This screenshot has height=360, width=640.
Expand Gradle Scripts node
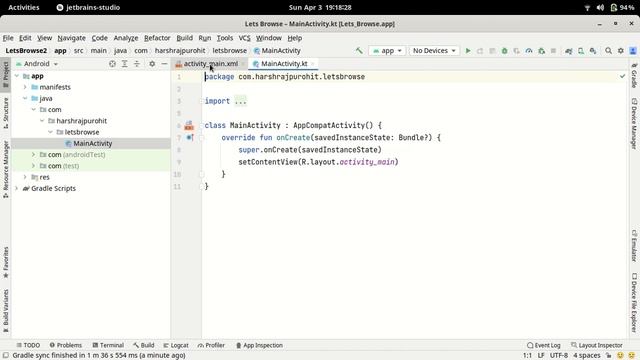17,188
